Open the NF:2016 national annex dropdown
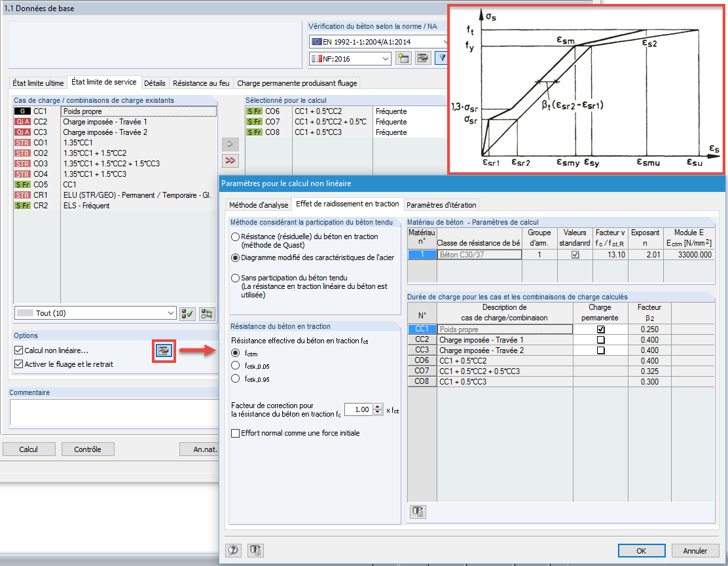728x566 pixels. click(x=386, y=59)
